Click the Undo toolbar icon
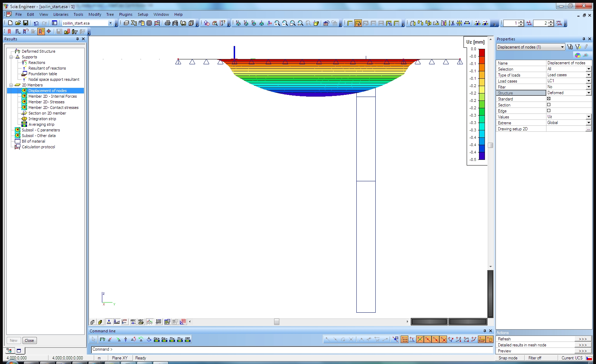This screenshot has width=596, height=364. pyautogui.click(x=36, y=23)
